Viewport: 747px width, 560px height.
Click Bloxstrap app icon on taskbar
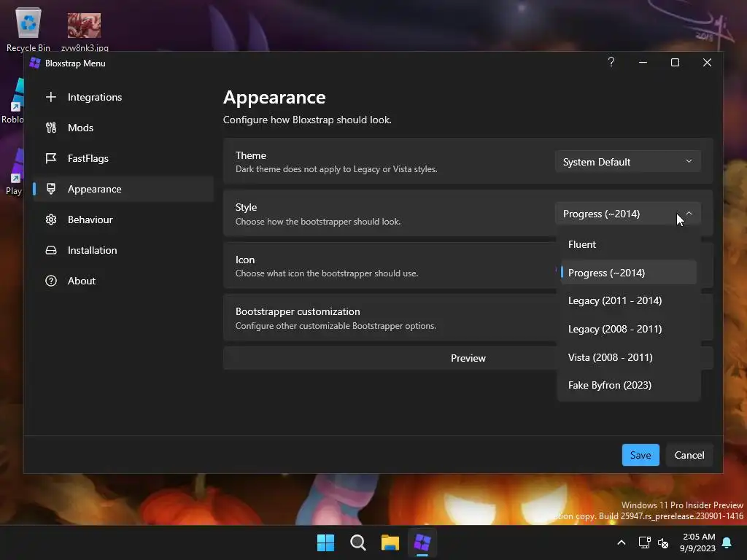pyautogui.click(x=422, y=542)
